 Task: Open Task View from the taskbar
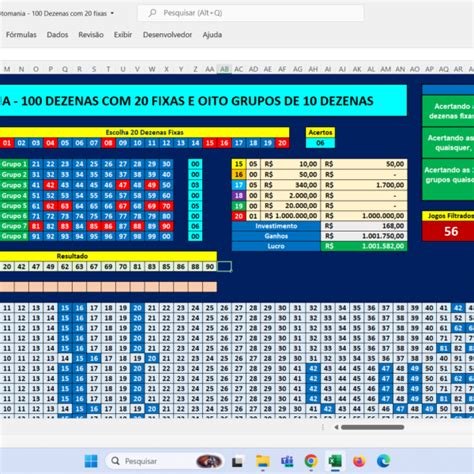click(237, 461)
